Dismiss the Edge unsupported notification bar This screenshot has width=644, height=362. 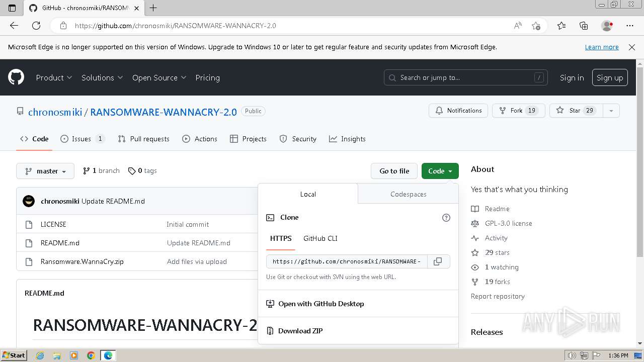click(632, 47)
